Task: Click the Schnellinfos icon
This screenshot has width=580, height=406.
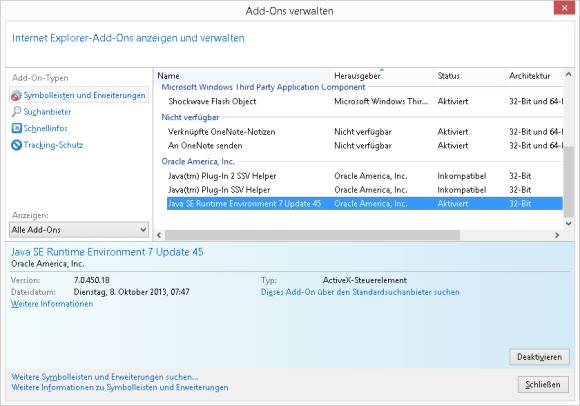Action: click(x=17, y=128)
